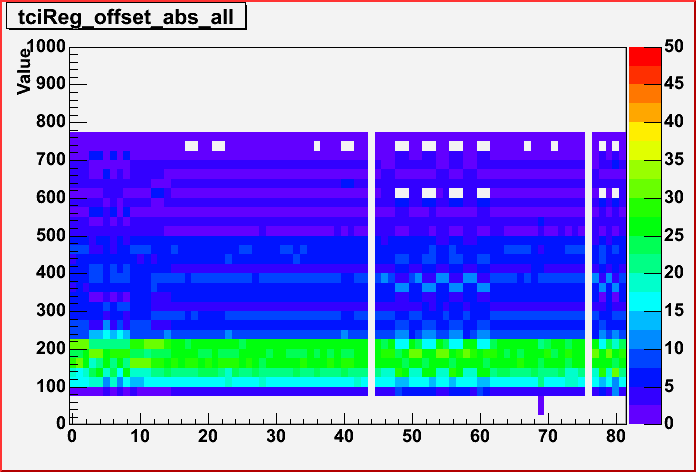
Task: Click the 500 tick label on the y-axis
Action: click(x=51, y=235)
